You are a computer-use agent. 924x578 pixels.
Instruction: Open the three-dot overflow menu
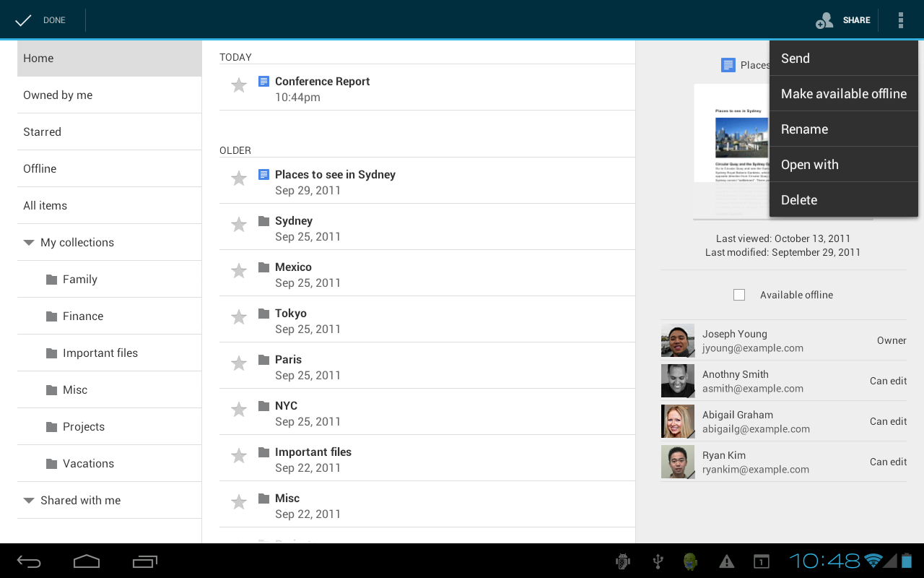coord(901,20)
